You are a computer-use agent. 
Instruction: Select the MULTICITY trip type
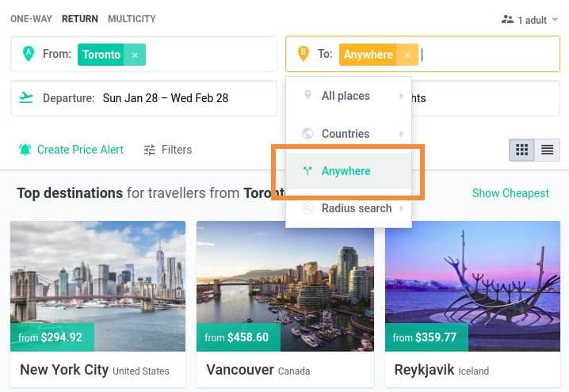coord(132,19)
